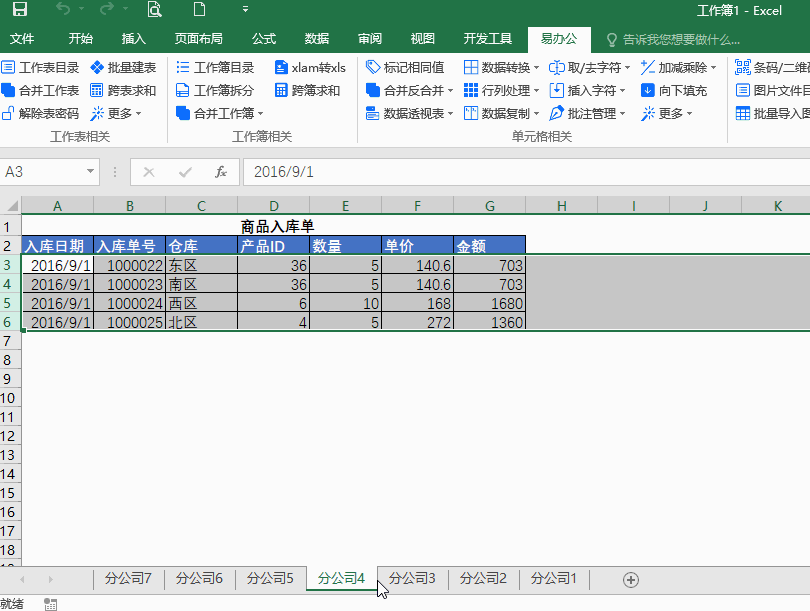Click 批量建表 button
The width and height of the screenshot is (810, 611).
[123, 68]
